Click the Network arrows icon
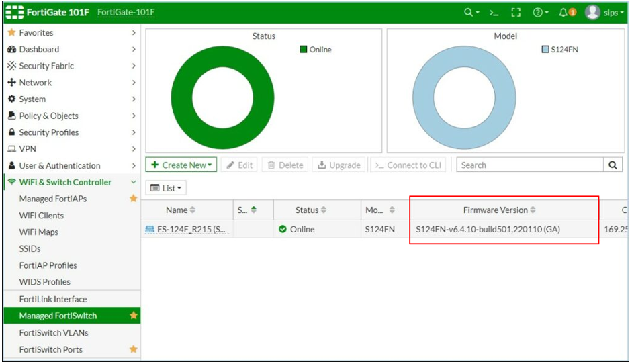The image size is (632, 364). point(11,82)
